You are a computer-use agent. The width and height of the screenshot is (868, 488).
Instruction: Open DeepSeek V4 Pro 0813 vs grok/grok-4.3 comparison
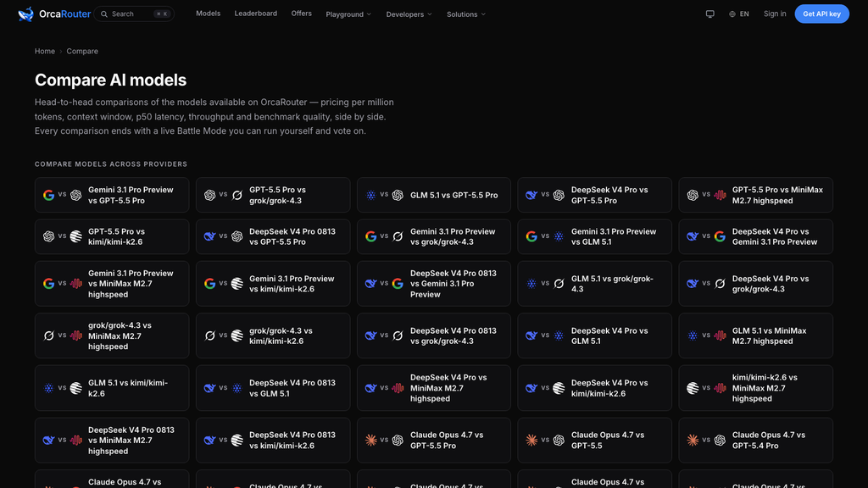[x=433, y=335]
